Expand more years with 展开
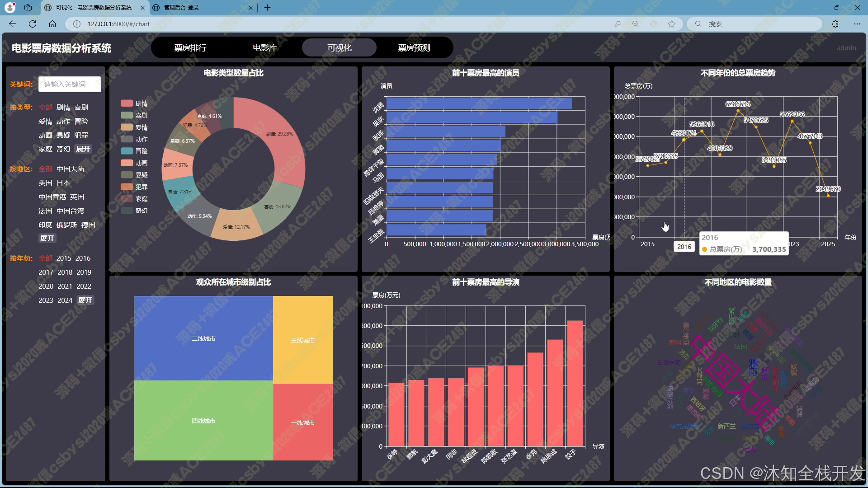Viewport: 868px width, 488px height. pyautogui.click(x=85, y=300)
